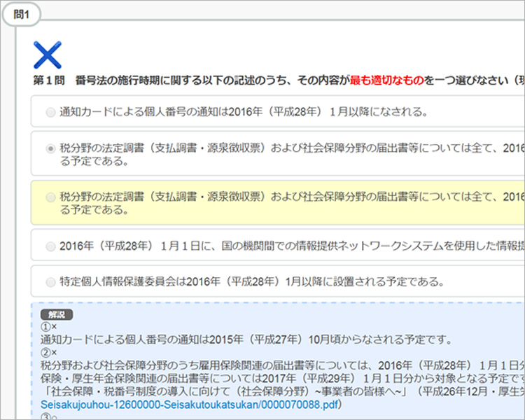
Task: Click the selected radio button in the second option
Action: pyautogui.click(x=50, y=148)
